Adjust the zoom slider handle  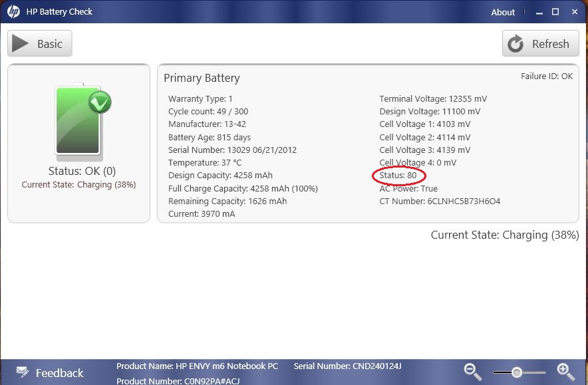click(x=517, y=372)
